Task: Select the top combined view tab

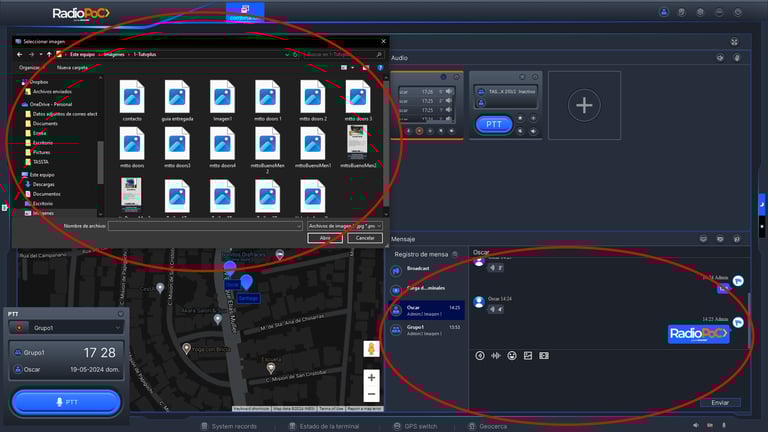Action: point(245,12)
